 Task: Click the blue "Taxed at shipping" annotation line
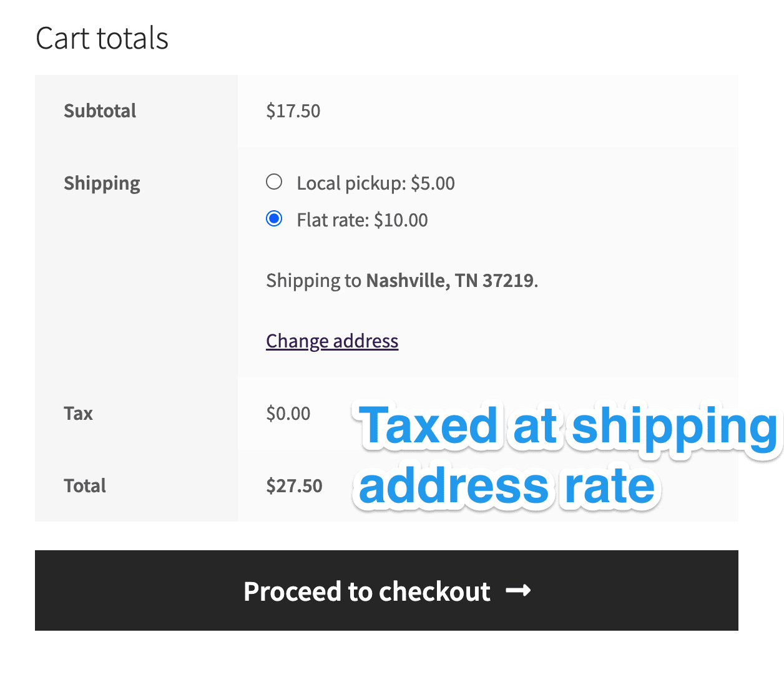568,427
